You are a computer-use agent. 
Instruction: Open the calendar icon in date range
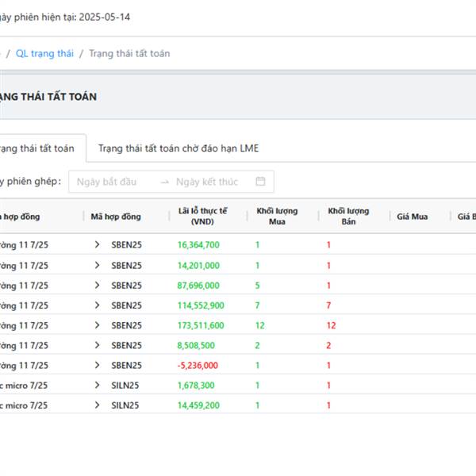point(260,181)
